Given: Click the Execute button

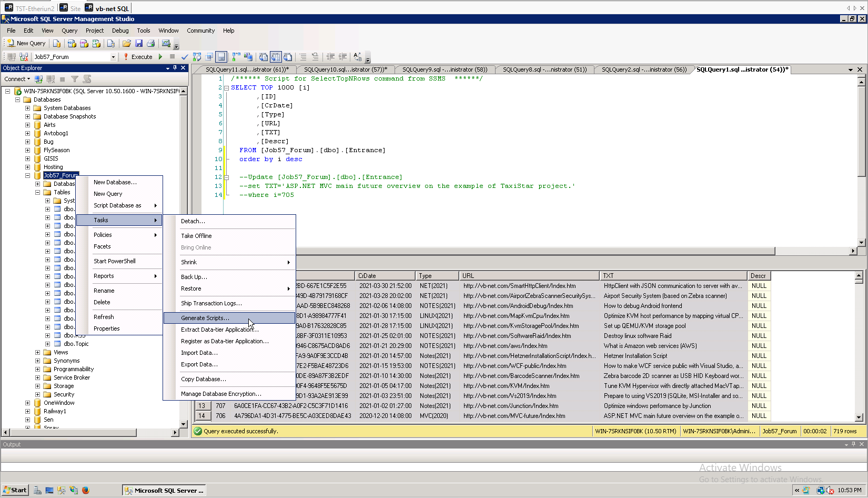Looking at the screenshot, I should click(x=138, y=57).
